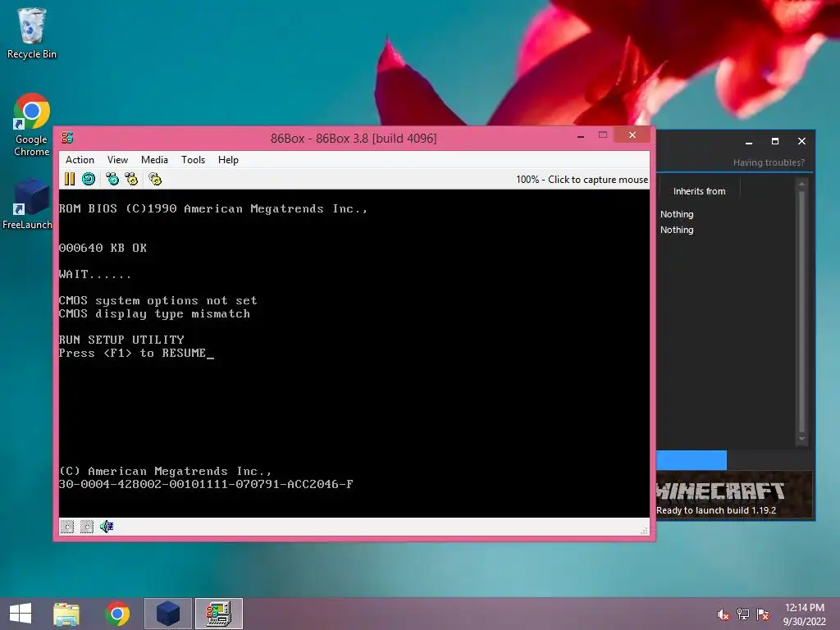Open the Help menu
The image size is (840, 630).
tap(228, 160)
